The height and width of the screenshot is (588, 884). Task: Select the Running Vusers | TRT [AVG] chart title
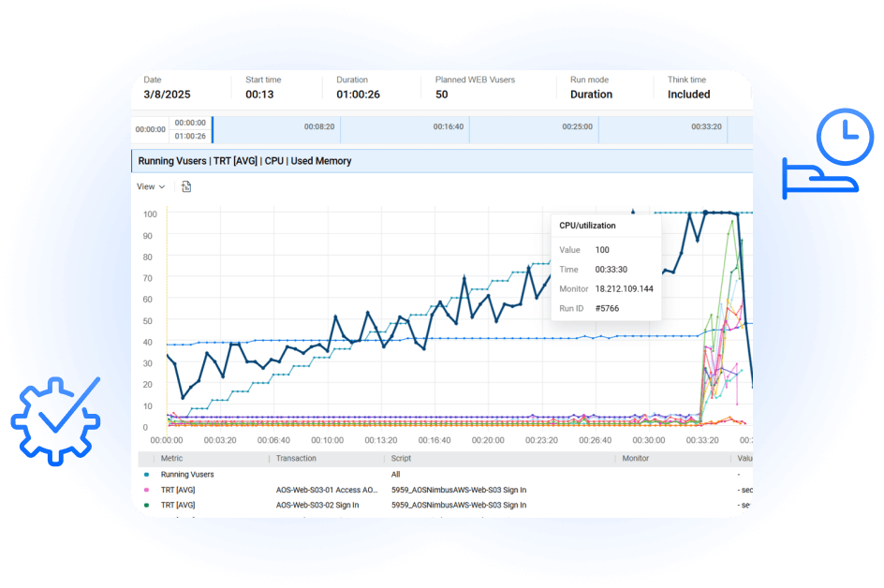point(247,160)
